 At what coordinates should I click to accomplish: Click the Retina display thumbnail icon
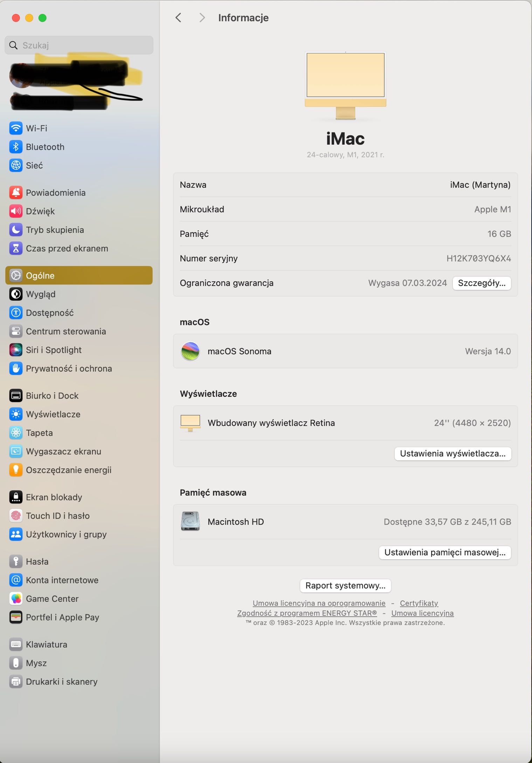(x=190, y=423)
